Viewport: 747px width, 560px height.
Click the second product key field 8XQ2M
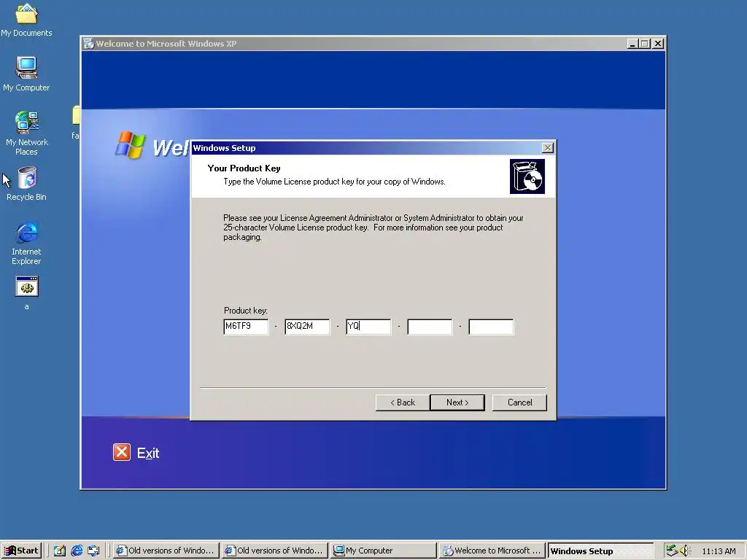click(307, 327)
